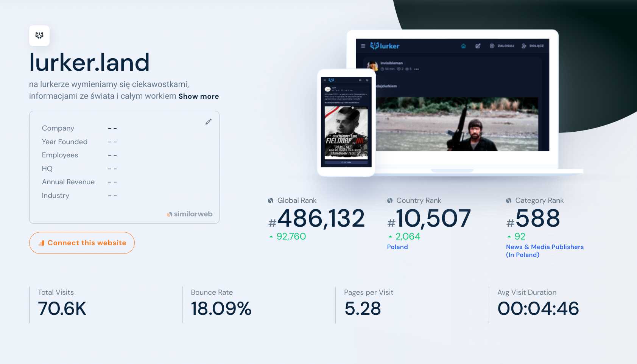
Task: Click the Country Rank heading label
Action: click(419, 201)
